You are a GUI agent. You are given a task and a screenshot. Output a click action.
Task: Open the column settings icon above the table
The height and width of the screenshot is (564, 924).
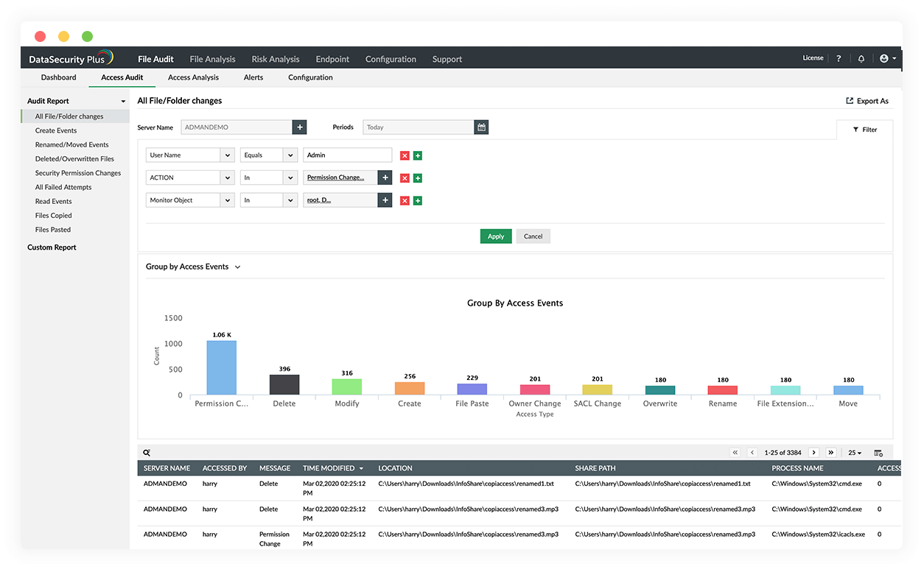[878, 453]
